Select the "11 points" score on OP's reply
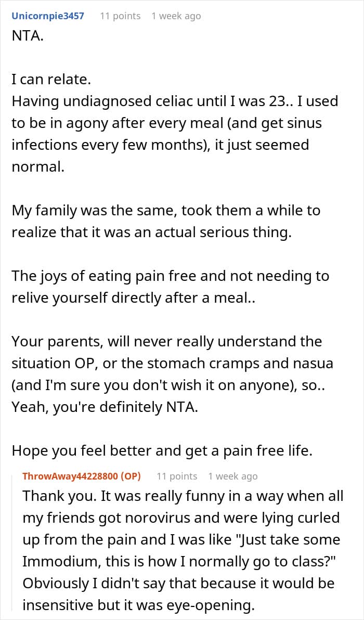The height and width of the screenshot is (620, 364). tap(177, 476)
